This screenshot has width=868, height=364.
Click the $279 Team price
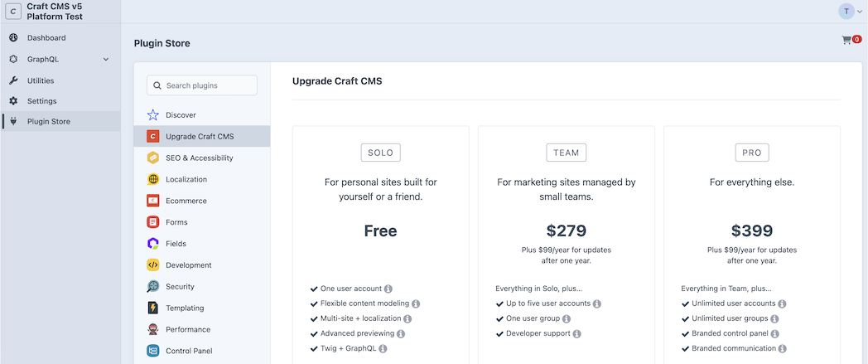coord(567,231)
